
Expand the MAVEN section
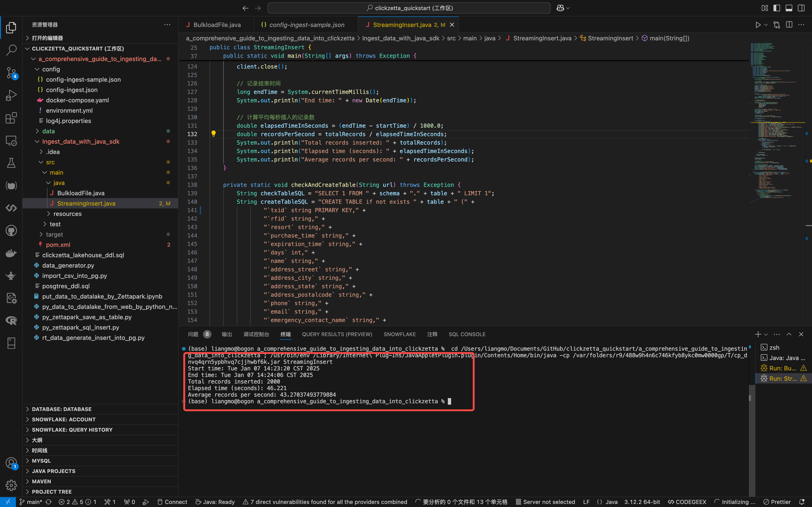point(41,481)
